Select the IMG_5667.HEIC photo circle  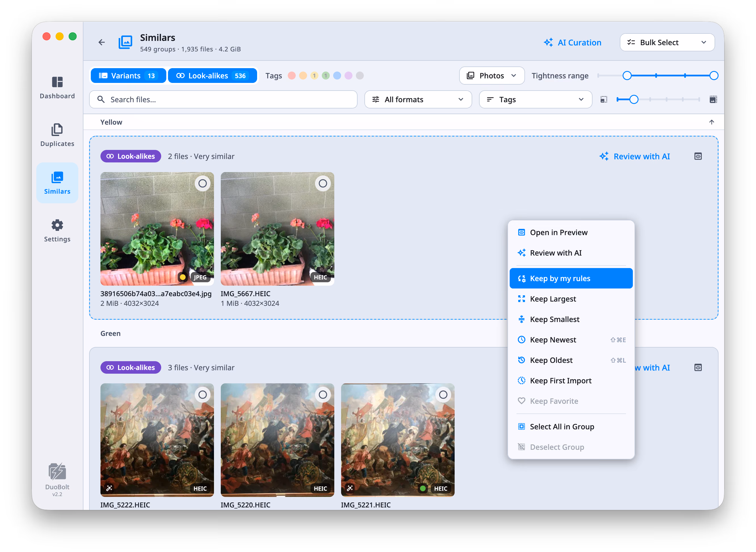point(323,183)
